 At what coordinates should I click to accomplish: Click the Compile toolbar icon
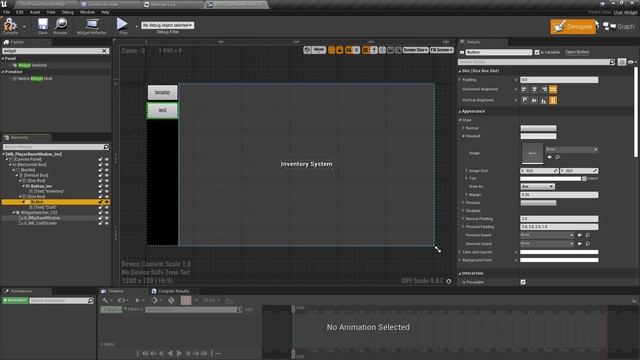(10, 25)
